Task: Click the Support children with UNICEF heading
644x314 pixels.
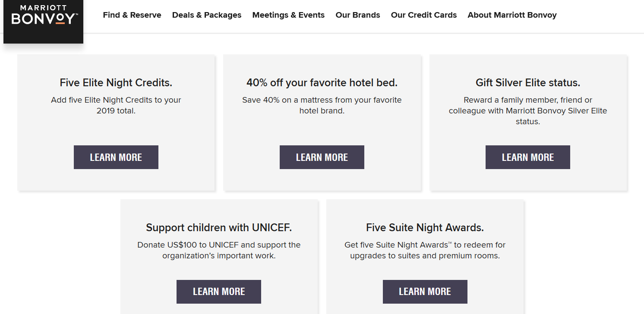Action: click(x=219, y=227)
